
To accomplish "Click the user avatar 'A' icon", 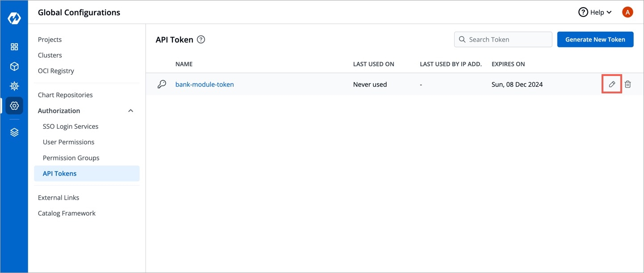I will point(627,13).
